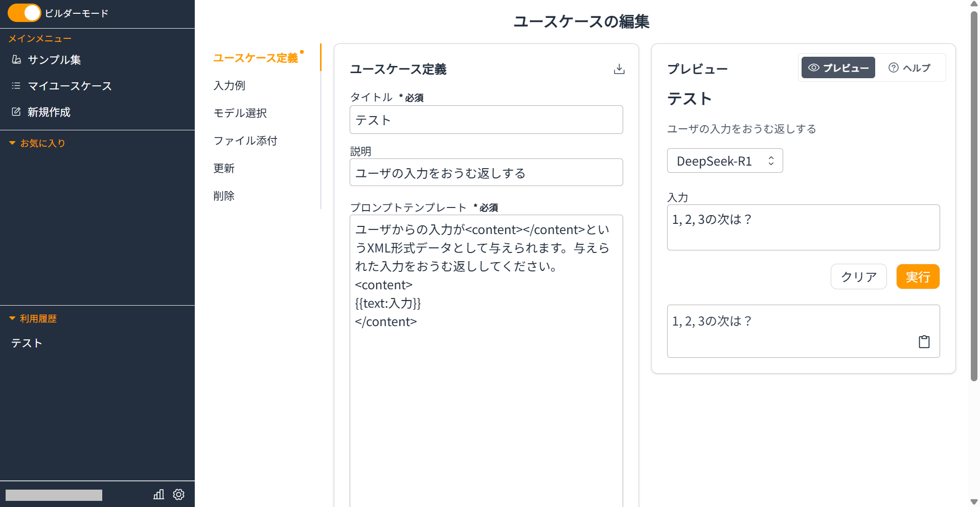Download the use case definition
Viewport: 980px width, 507px height.
pyautogui.click(x=619, y=68)
